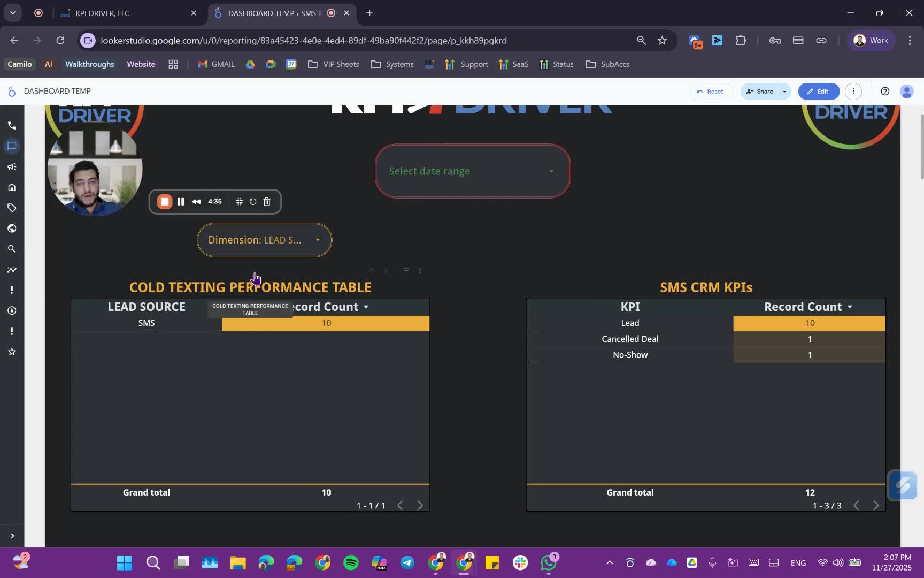Expand the left page navigation panel
Screen dimensions: 924x578
pyautogui.click(x=12, y=536)
